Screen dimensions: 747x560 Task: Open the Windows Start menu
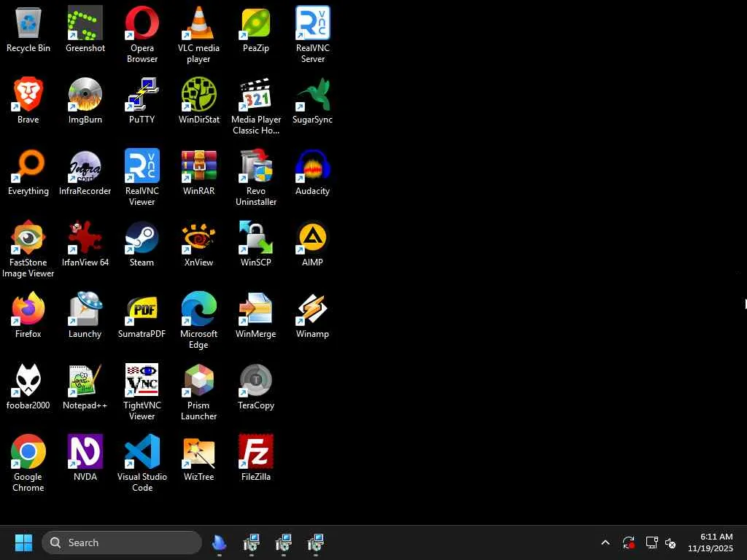coord(23,542)
